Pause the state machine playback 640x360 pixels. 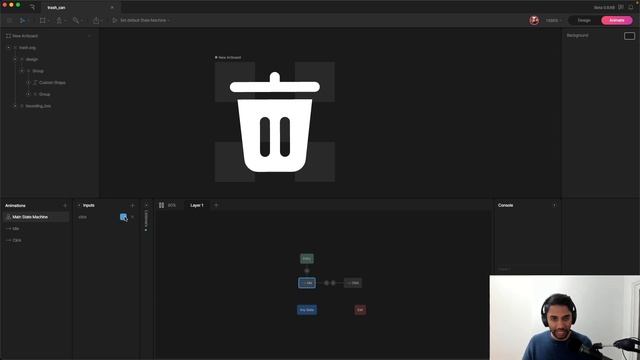click(161, 205)
